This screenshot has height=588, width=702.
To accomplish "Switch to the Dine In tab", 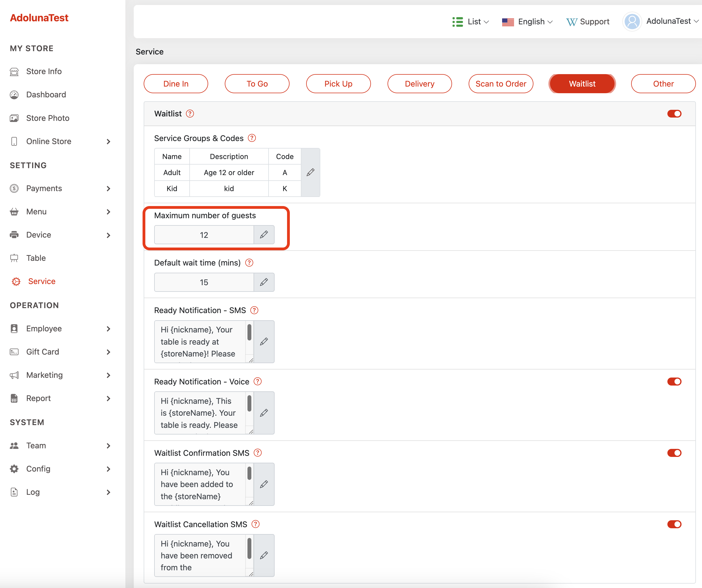I will coord(176,84).
